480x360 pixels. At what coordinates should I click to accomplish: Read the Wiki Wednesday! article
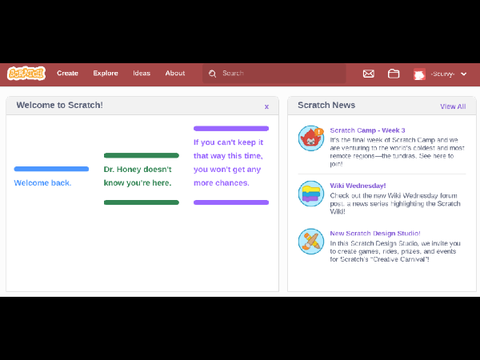point(358,186)
